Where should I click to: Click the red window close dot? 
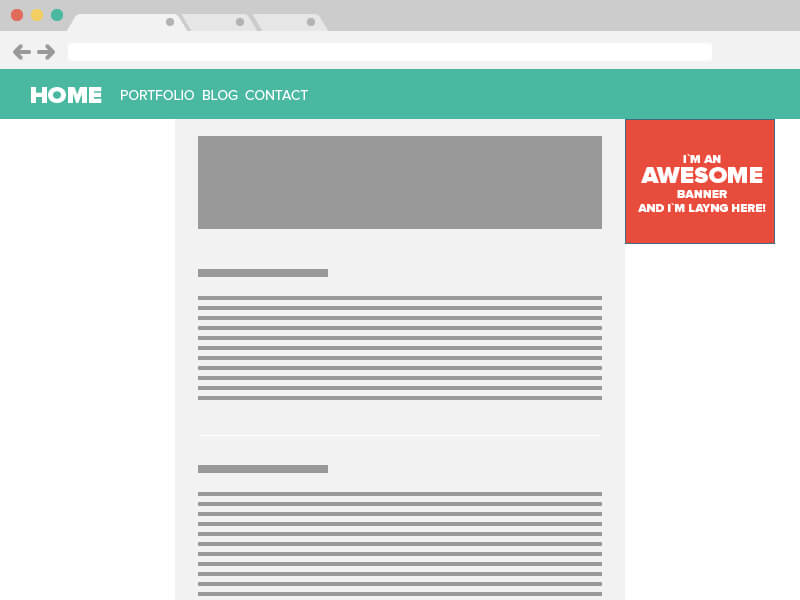[x=17, y=15]
